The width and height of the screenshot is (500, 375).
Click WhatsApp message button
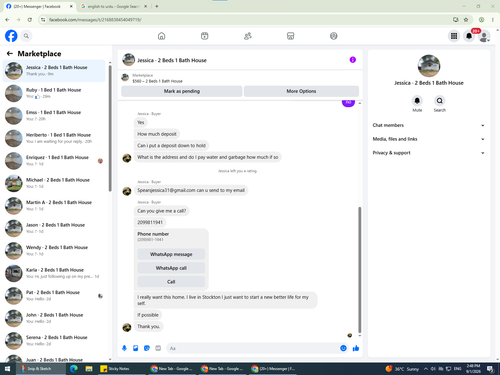(171, 254)
